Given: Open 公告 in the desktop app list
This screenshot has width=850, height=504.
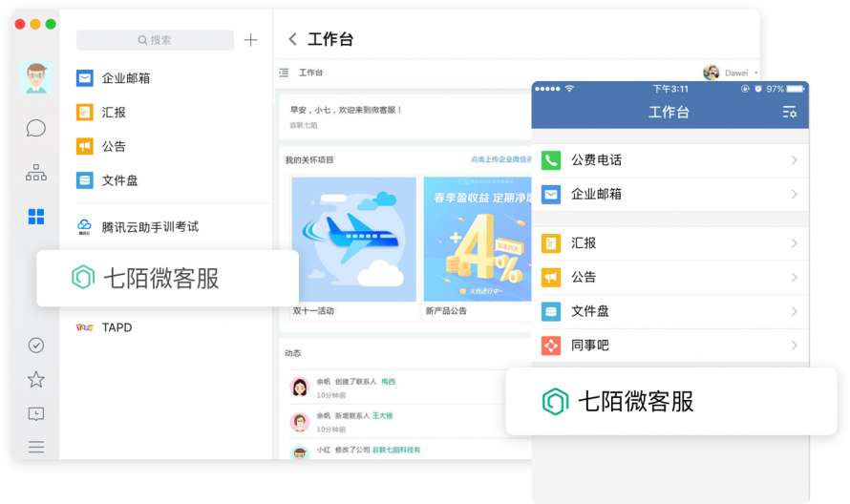Looking at the screenshot, I should (x=101, y=146).
